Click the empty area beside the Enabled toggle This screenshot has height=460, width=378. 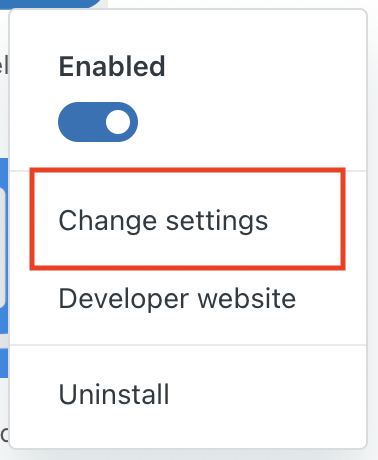pyautogui.click(x=250, y=122)
